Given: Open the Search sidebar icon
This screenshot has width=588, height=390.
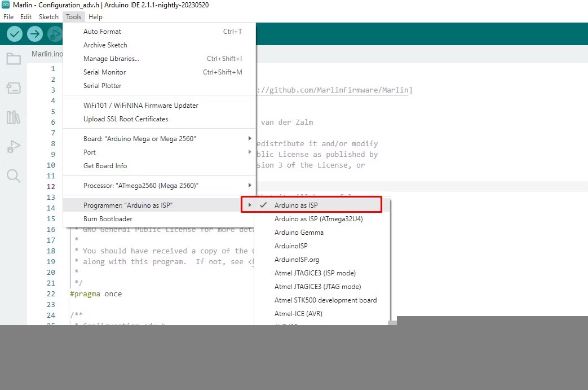Looking at the screenshot, I should [14, 176].
